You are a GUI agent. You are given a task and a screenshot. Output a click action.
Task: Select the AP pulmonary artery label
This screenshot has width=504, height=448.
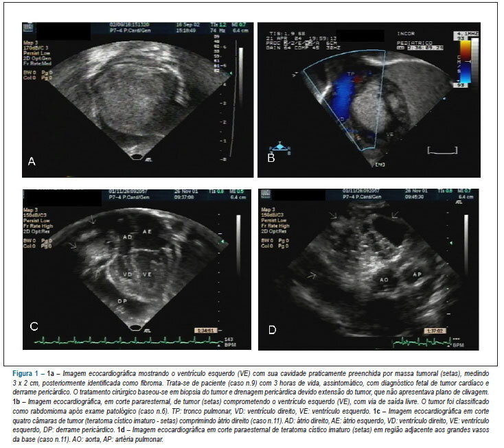coord(417,274)
